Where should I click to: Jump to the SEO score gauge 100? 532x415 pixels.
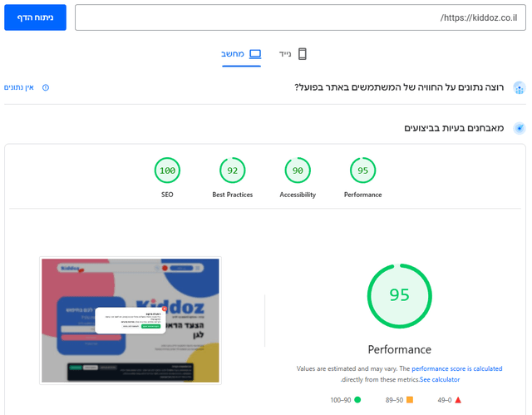pos(167,171)
